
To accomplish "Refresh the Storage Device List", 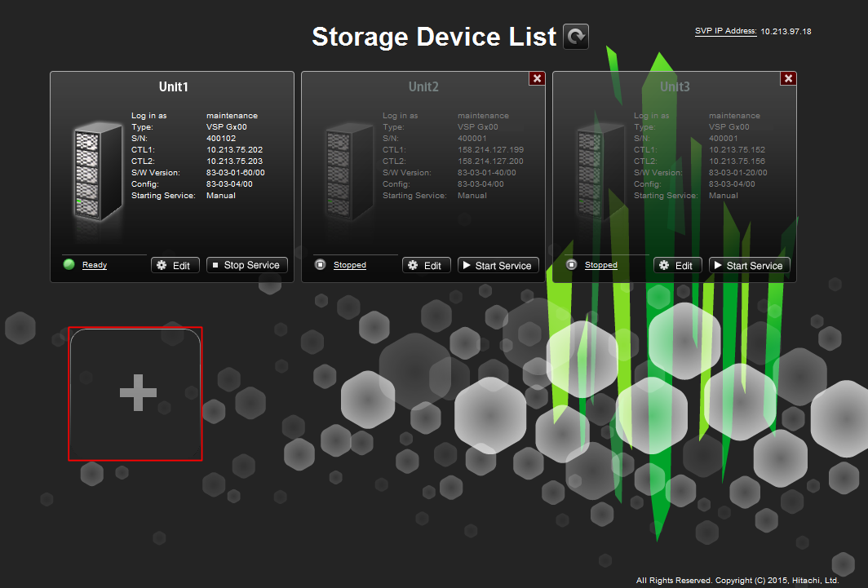I will tap(576, 37).
